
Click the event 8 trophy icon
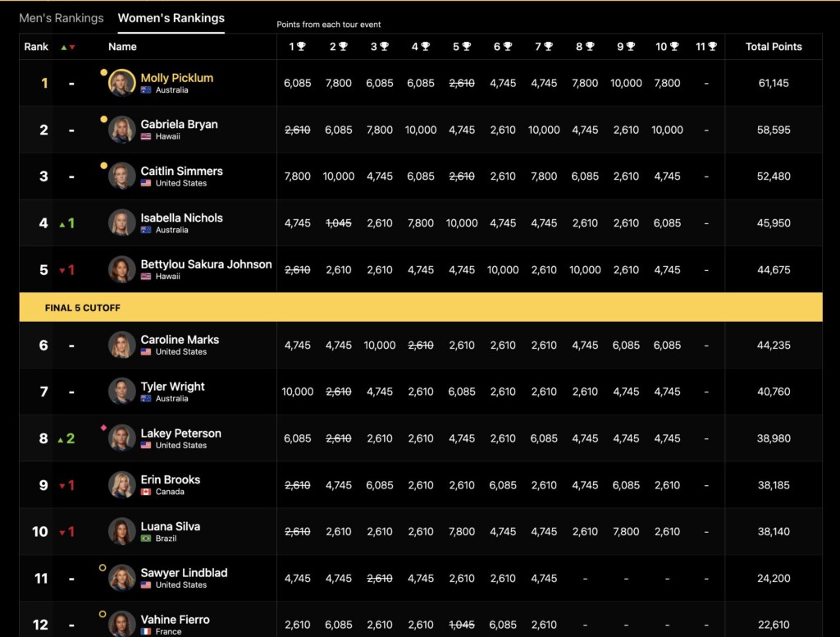590,47
